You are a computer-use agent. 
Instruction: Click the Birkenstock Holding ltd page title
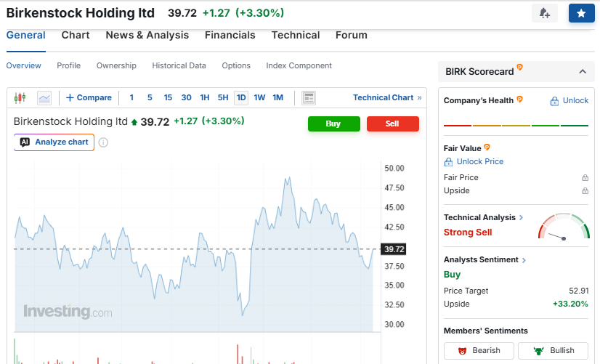pyautogui.click(x=81, y=13)
